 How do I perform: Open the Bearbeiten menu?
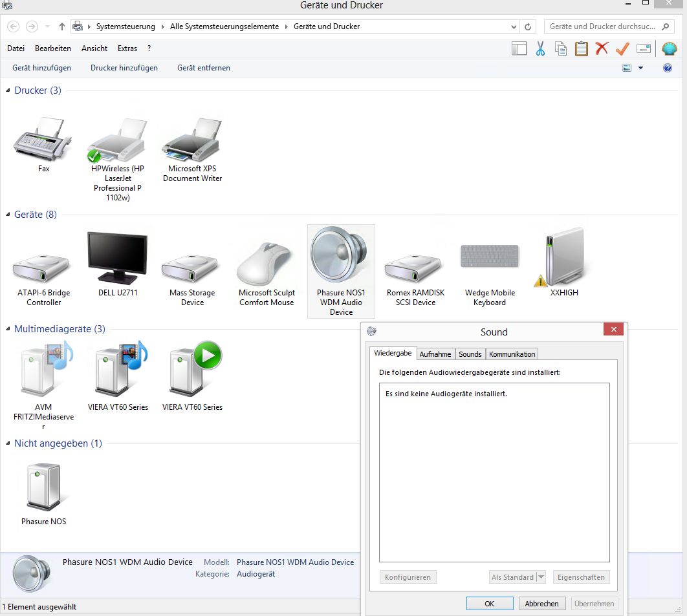pyautogui.click(x=53, y=48)
